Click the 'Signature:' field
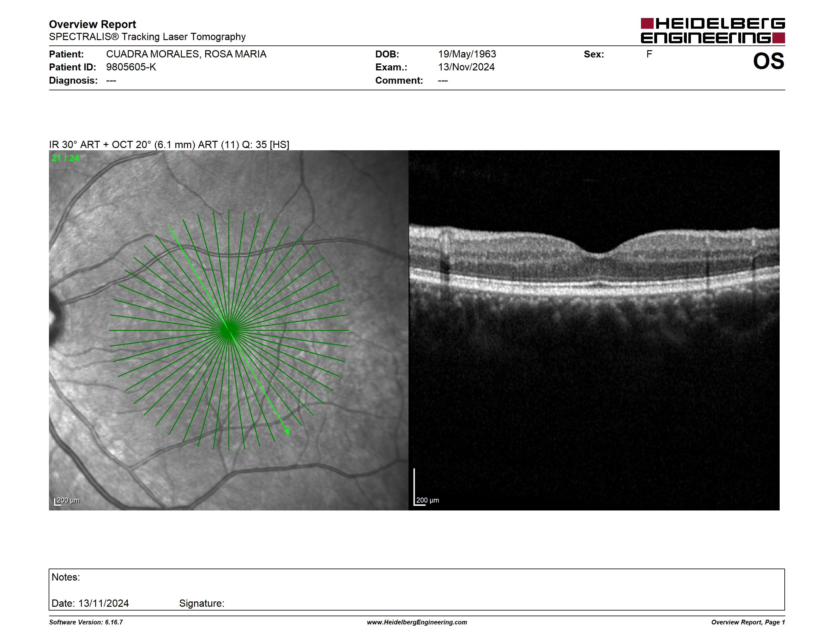834x644 pixels. click(202, 604)
